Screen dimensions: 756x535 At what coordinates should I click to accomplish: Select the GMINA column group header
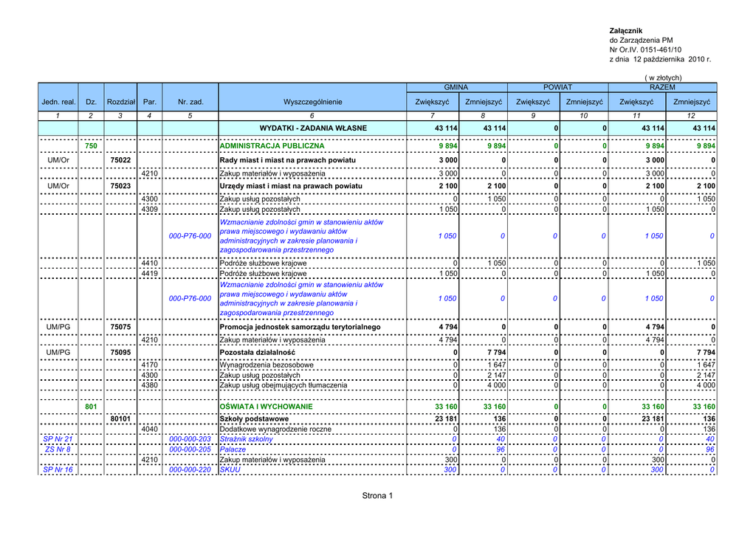tap(456, 87)
